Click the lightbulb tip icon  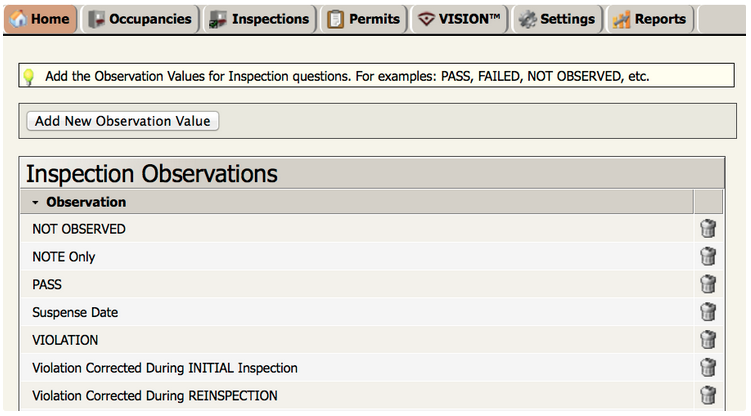[x=29, y=77]
